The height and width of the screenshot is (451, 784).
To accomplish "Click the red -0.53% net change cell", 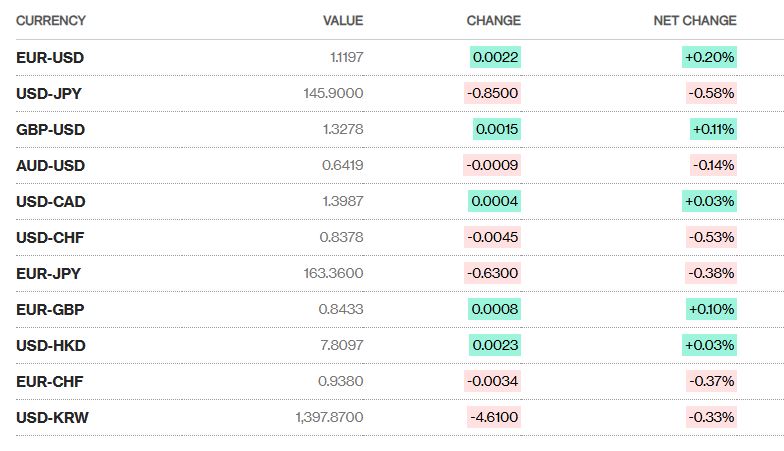I will [712, 238].
